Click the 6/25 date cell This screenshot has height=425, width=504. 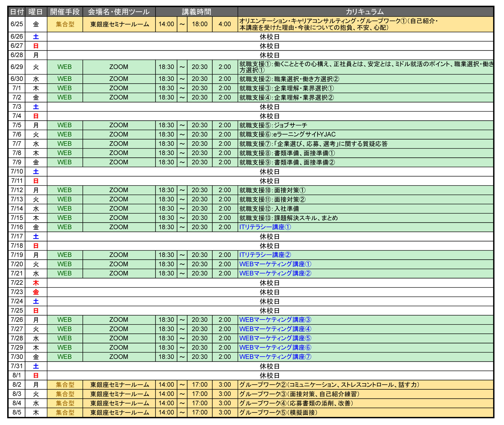click(17, 24)
